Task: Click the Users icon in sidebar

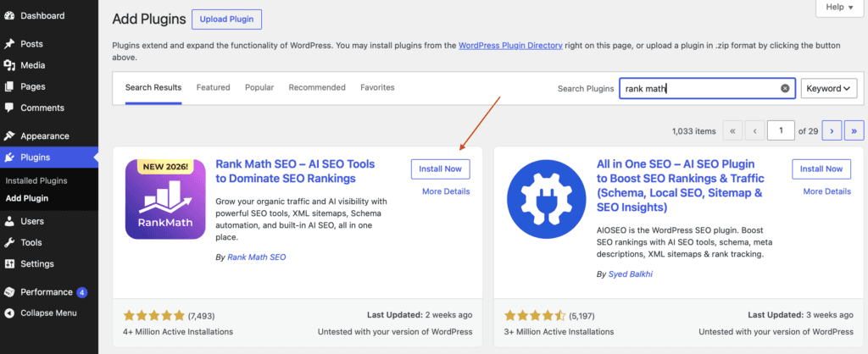Action: click(8, 221)
